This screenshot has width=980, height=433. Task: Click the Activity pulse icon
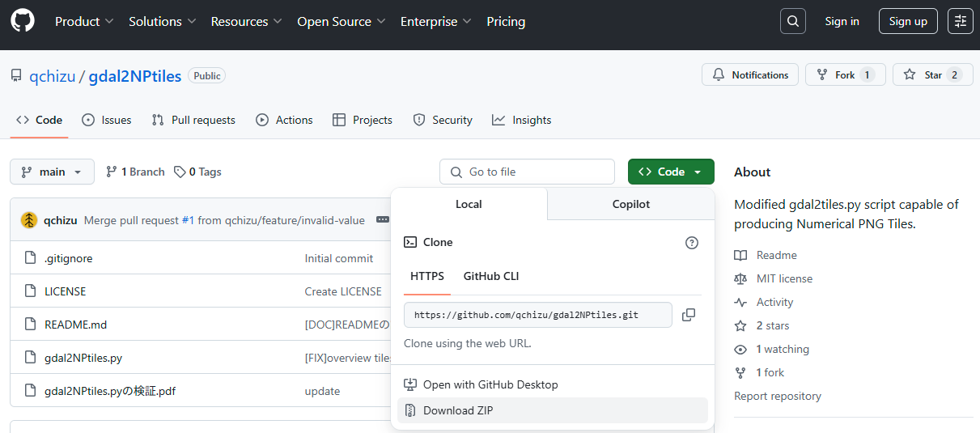[740, 302]
